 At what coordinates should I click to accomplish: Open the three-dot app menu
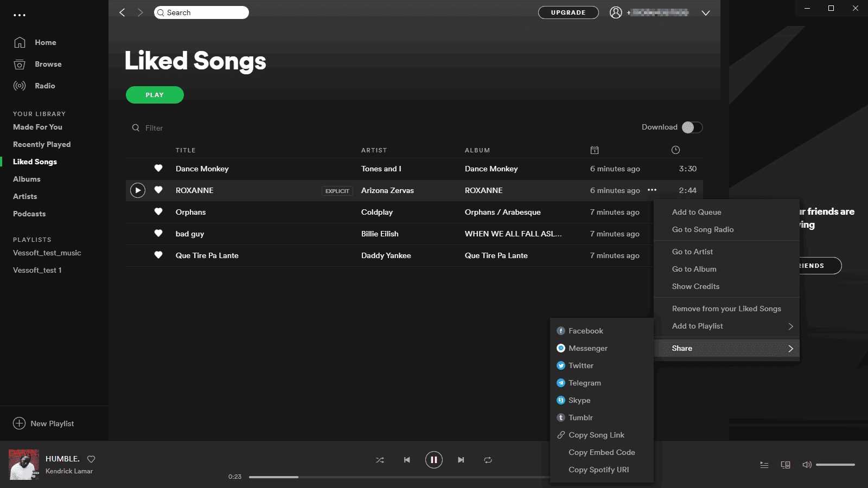point(20,15)
